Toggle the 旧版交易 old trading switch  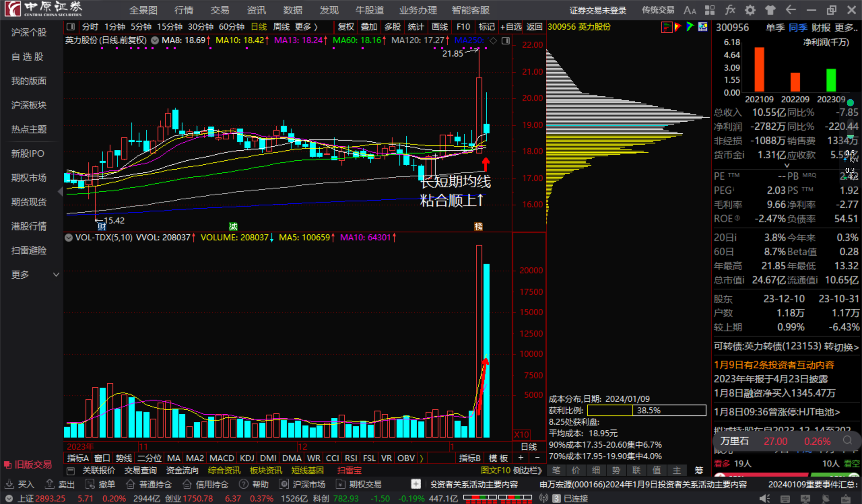(x=28, y=465)
